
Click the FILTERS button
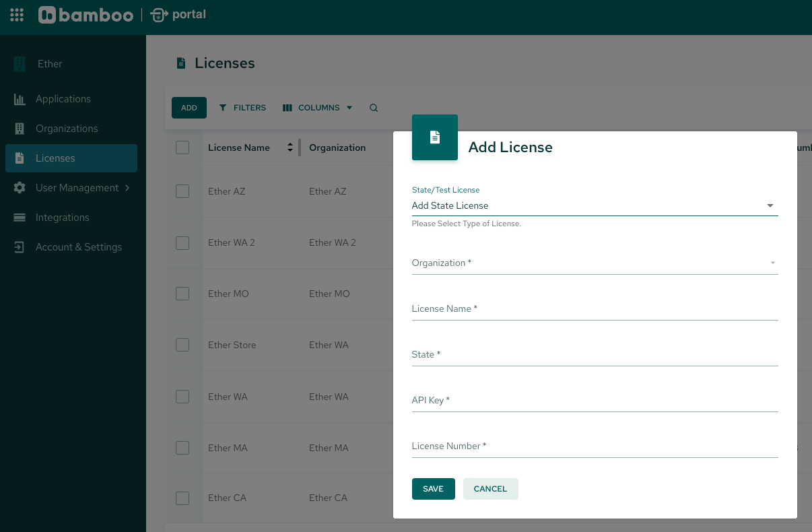tap(242, 108)
